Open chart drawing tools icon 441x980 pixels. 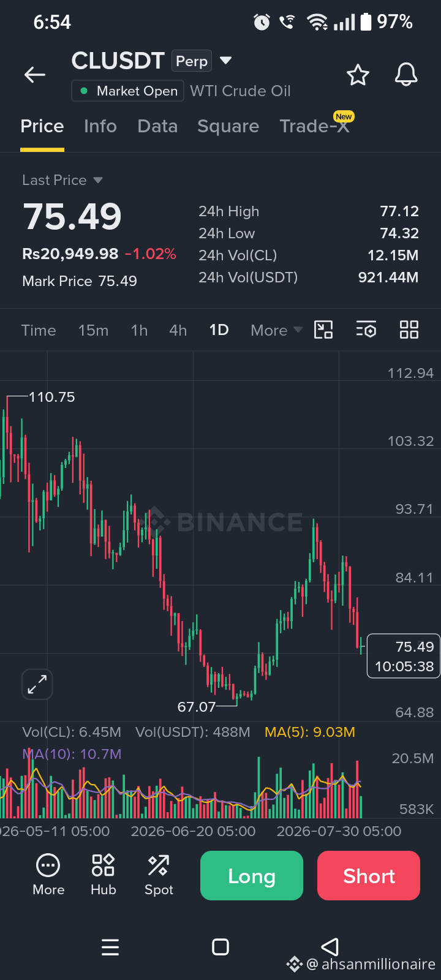tap(323, 330)
